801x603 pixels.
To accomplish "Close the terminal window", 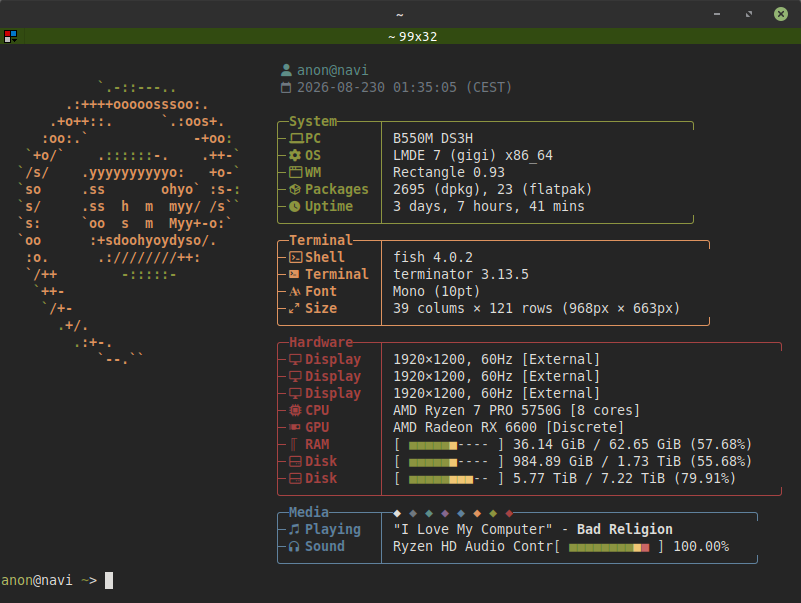I will [781, 14].
